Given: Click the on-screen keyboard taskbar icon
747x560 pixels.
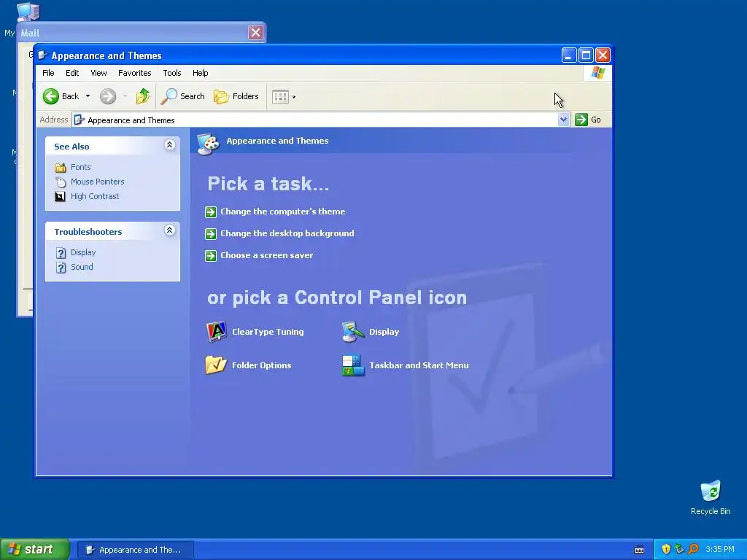Looking at the screenshot, I should [639, 550].
